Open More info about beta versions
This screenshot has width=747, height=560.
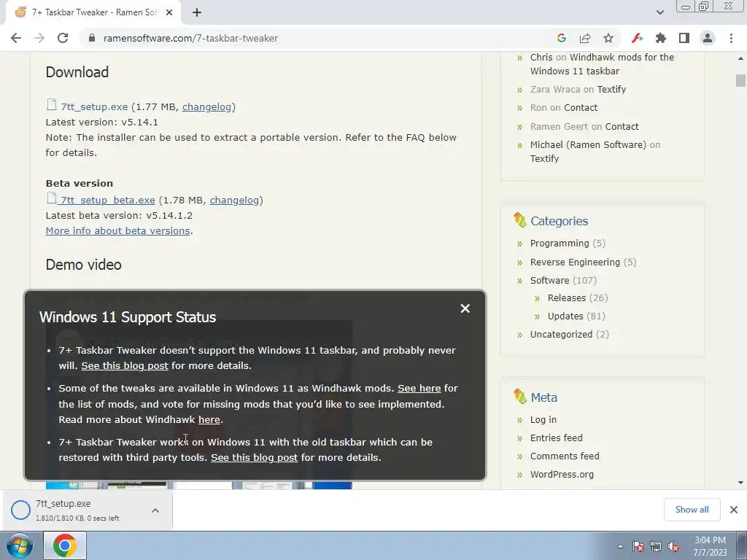click(x=117, y=230)
